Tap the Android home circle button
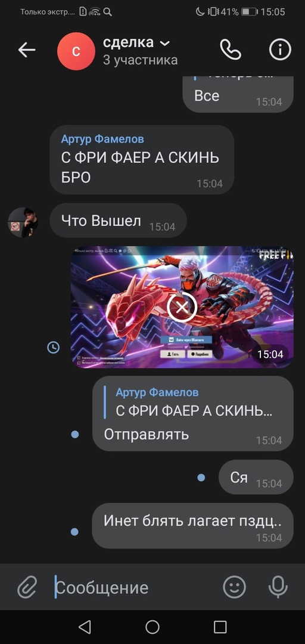The image size is (305, 644). 152,627
